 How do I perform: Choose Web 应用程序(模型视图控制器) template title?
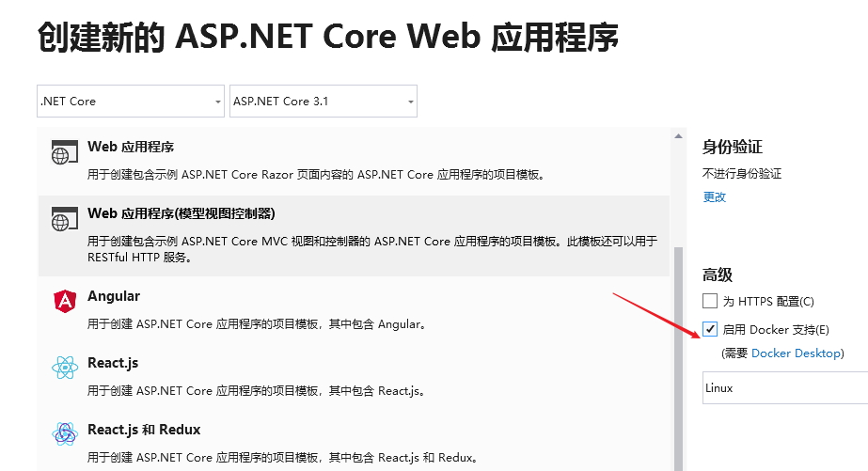[x=181, y=213]
